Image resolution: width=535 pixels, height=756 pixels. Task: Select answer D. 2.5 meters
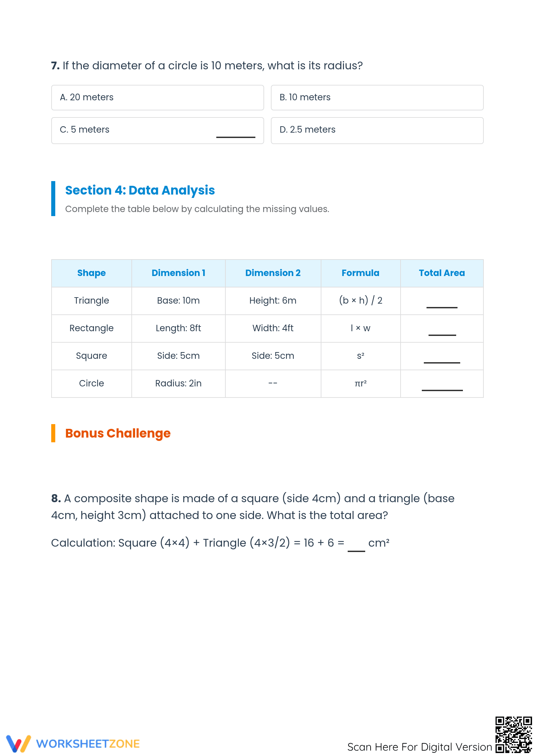click(x=377, y=131)
